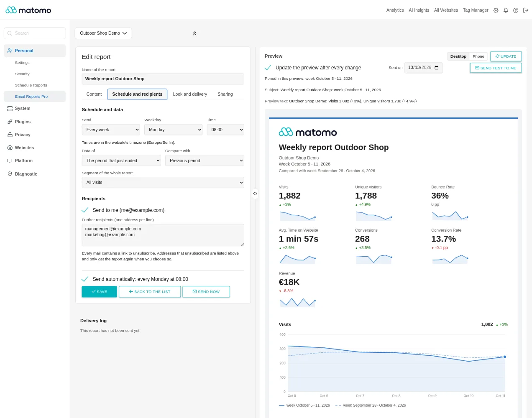Click the Websites globe icon in sidebar

pos(10,148)
